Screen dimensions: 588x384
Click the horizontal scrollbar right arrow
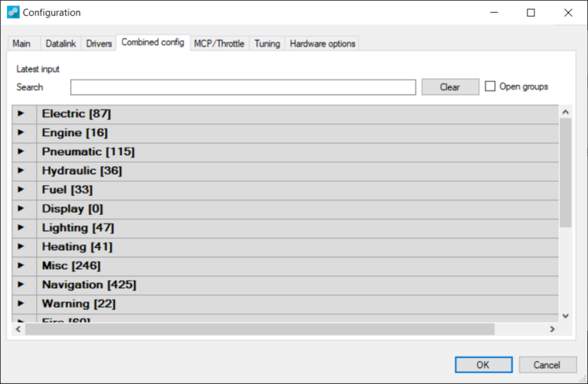click(x=551, y=329)
